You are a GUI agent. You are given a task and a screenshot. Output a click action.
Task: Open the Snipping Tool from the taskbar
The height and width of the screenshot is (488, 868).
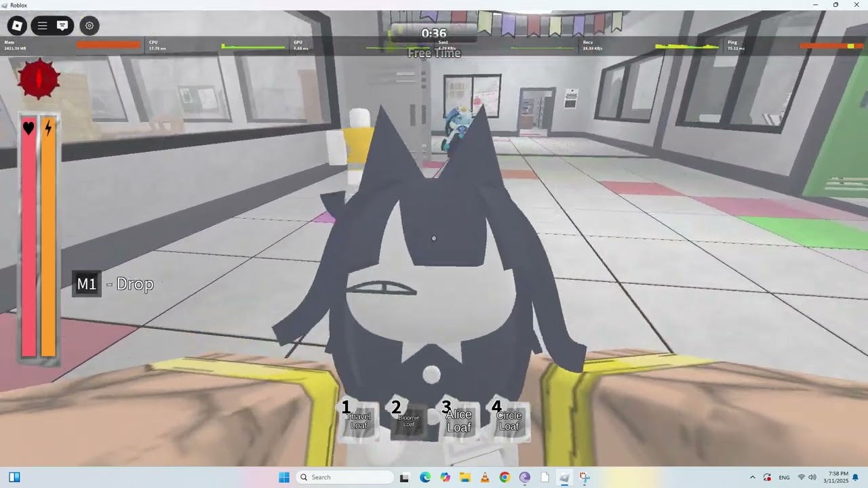[585, 477]
